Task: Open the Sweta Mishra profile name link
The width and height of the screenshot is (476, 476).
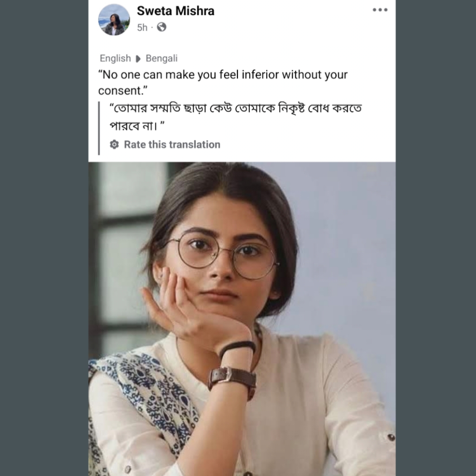Action: 175,11
